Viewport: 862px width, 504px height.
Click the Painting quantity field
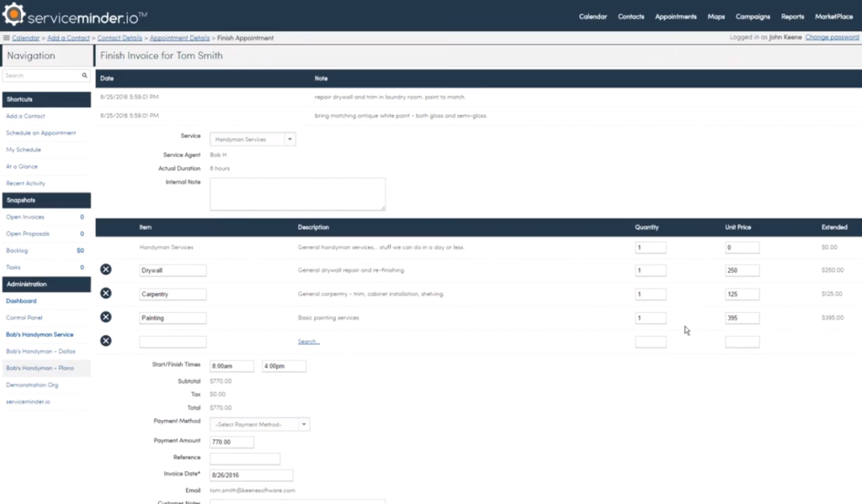tap(651, 318)
